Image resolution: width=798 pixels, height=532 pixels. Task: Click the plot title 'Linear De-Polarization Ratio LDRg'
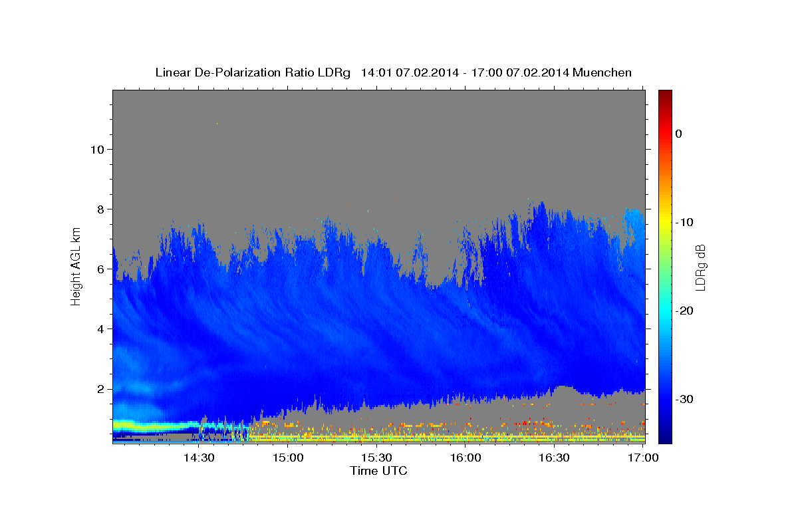click(252, 72)
